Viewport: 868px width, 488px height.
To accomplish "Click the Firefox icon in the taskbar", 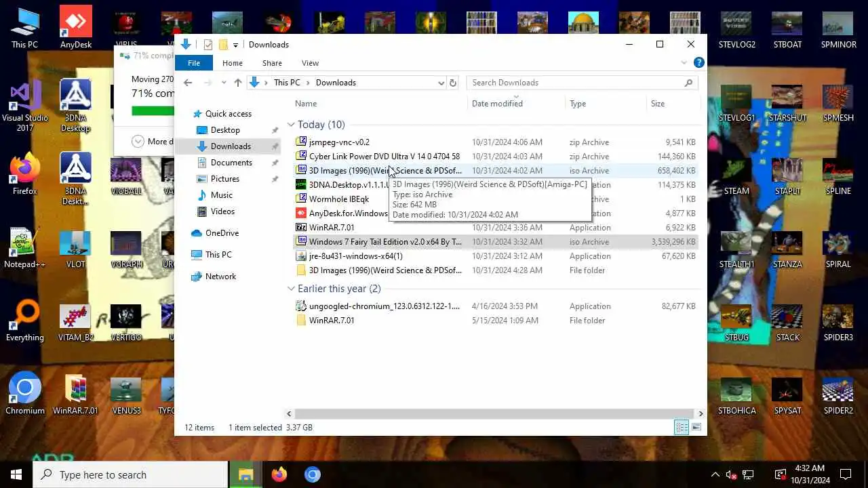I will [x=279, y=474].
